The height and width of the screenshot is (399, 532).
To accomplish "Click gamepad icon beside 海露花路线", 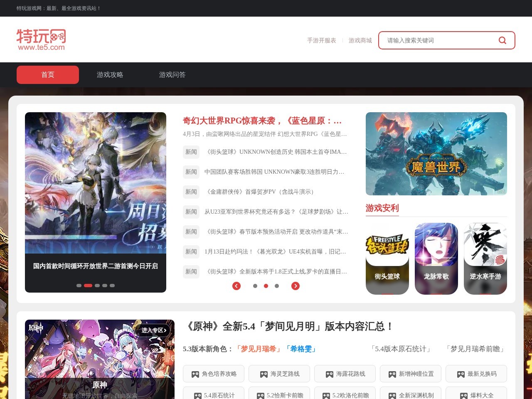I will (x=330, y=374).
